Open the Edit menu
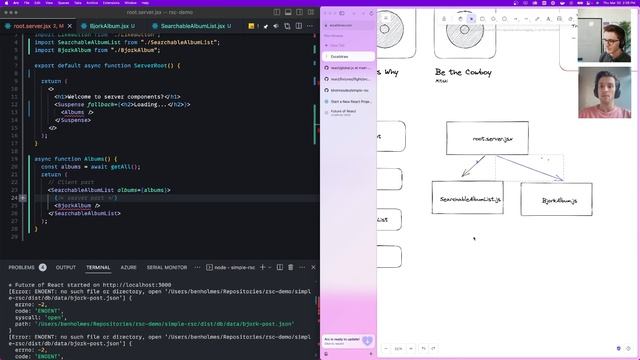The height and width of the screenshot is (360, 640). (x=37, y=2)
